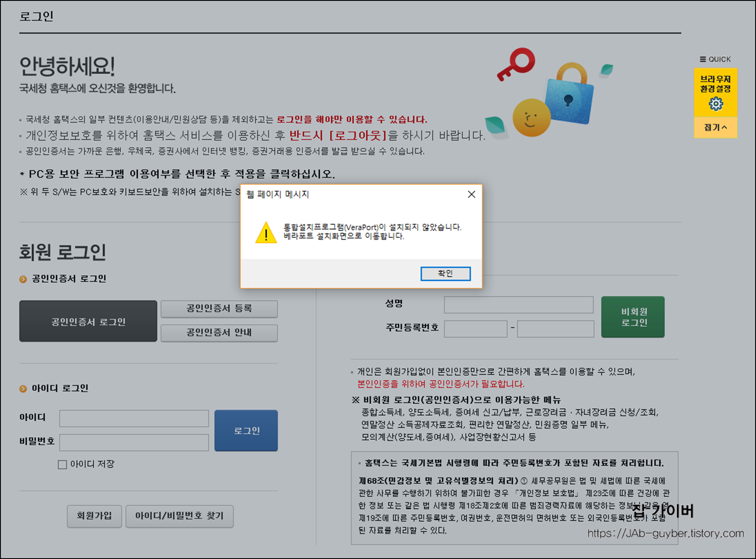Click the 제68조 legal heading text

(x=438, y=481)
